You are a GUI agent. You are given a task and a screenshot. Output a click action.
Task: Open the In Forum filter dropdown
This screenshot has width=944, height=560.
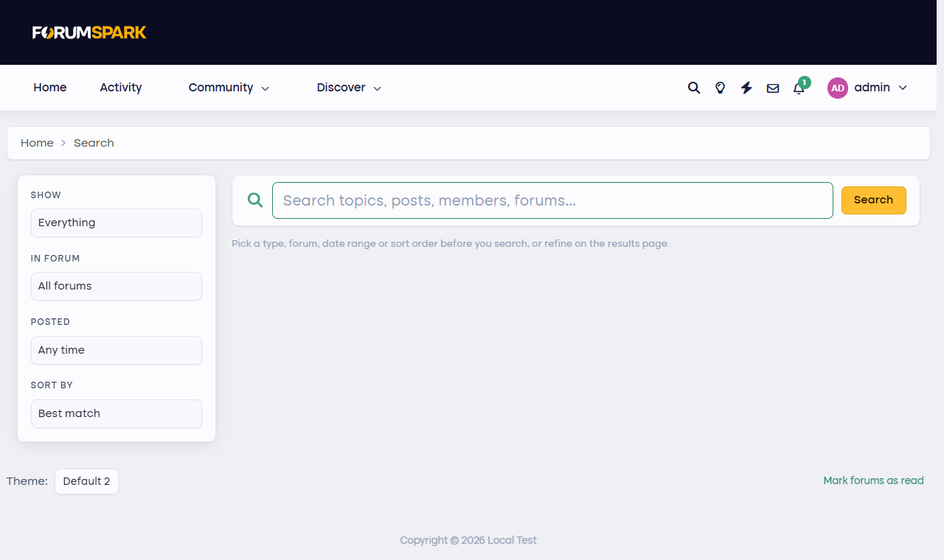(117, 286)
